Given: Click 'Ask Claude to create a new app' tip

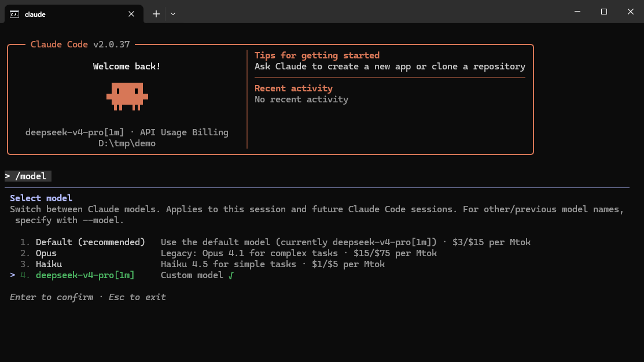Looking at the screenshot, I should tap(390, 67).
